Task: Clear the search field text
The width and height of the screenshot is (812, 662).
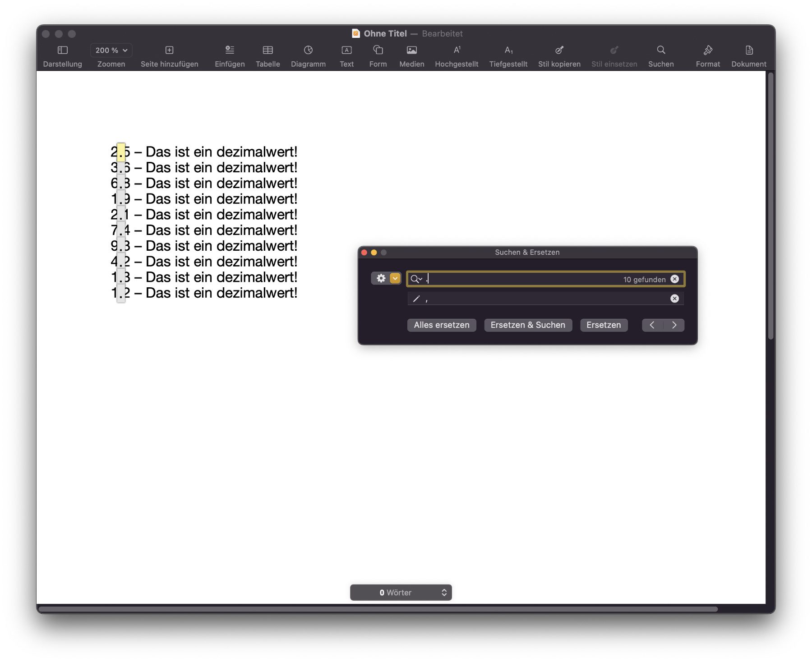Action: coord(674,279)
